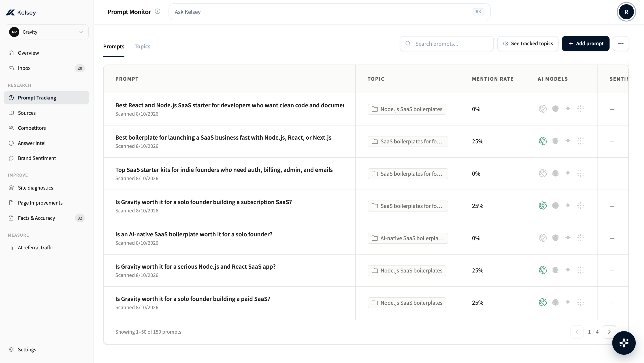This screenshot has width=644, height=363.
Task: Go to next page of prompts
Action: (x=609, y=332)
